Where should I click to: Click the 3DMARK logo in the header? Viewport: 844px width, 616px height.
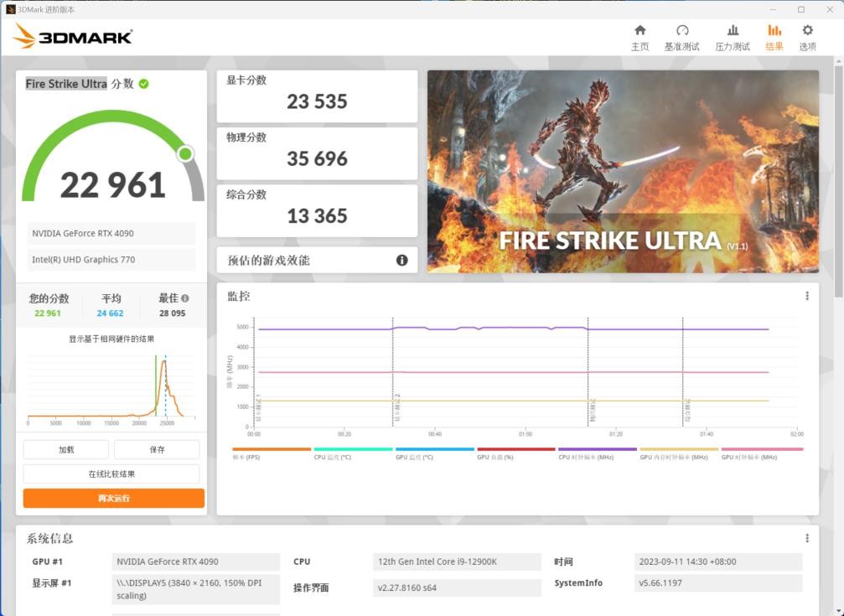click(x=74, y=37)
